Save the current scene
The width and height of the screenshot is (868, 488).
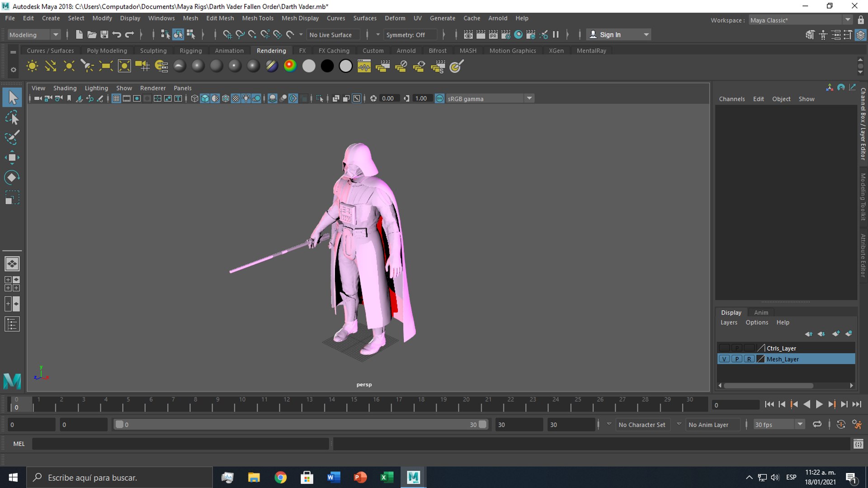[x=104, y=35]
